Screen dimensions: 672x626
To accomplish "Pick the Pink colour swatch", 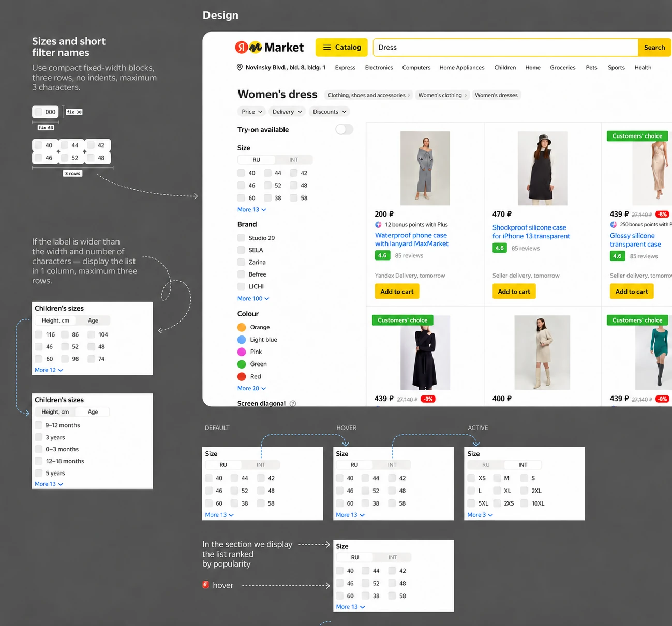I will 242,352.
